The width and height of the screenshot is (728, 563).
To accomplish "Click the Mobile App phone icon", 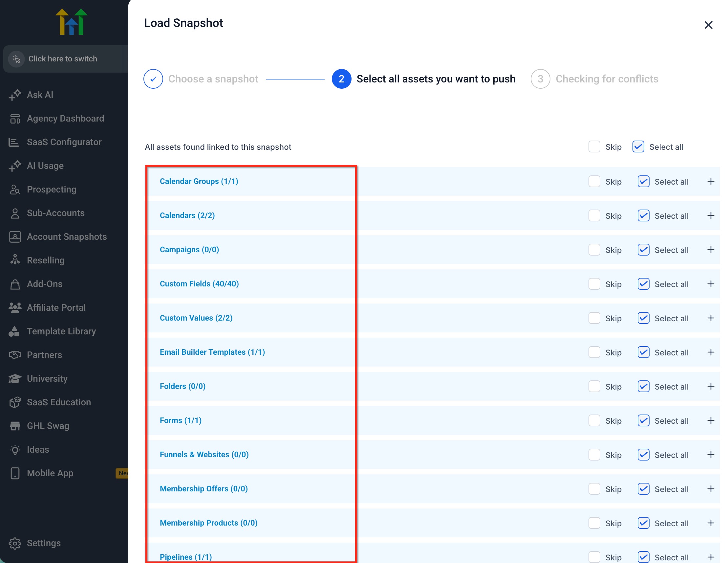I will click(15, 473).
